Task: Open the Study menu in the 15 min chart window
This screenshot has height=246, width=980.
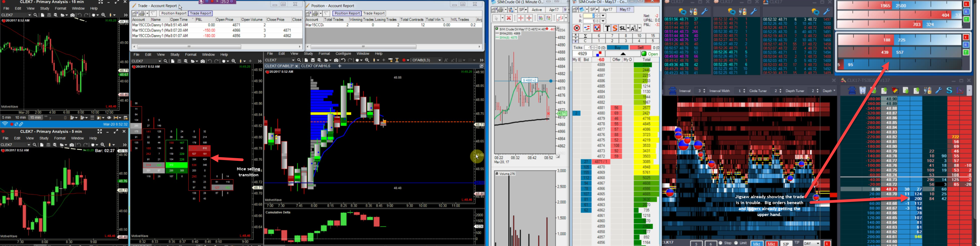Action: 44,8
